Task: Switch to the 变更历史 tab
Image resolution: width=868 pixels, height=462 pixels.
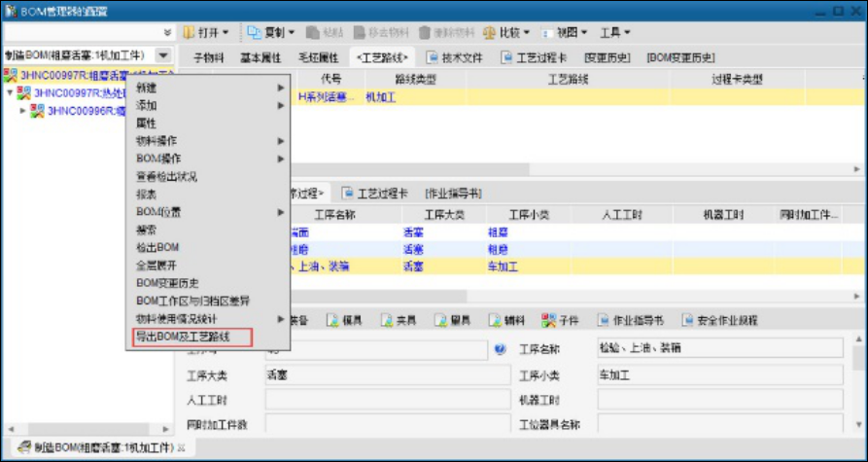Action: pyautogui.click(x=608, y=57)
